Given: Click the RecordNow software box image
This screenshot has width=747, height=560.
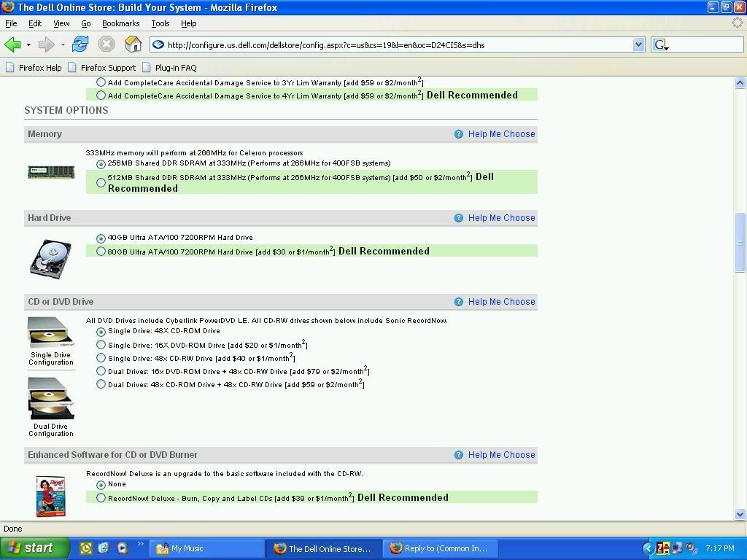Looking at the screenshot, I should point(50,496).
